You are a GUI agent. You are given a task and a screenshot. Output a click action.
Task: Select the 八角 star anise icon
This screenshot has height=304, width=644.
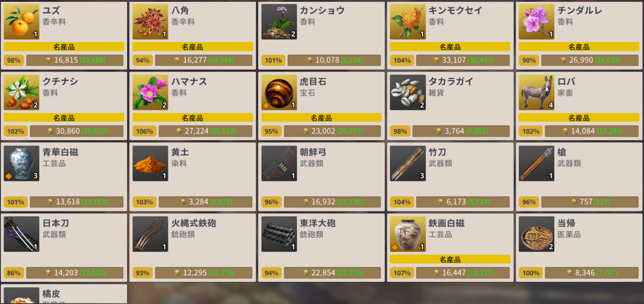point(150,22)
